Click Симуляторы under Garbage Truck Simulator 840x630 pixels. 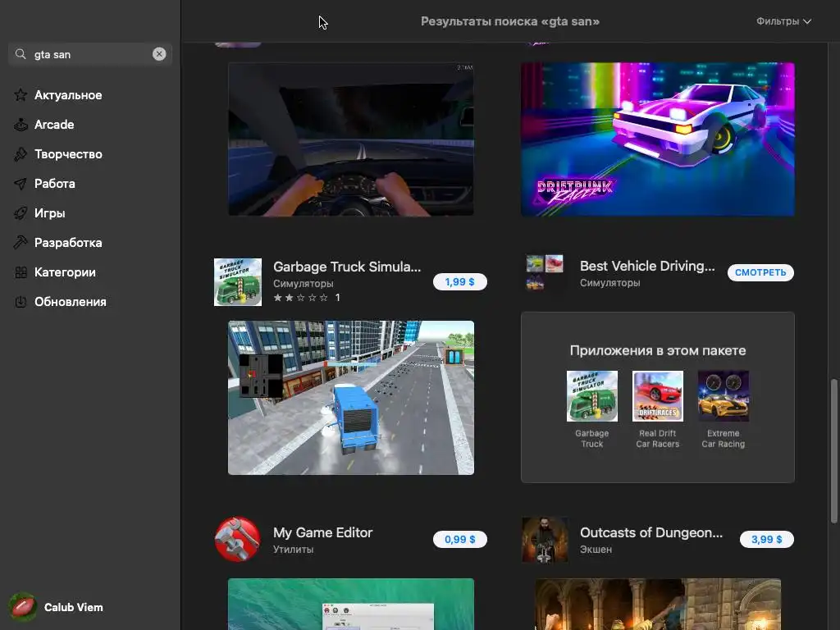point(304,283)
